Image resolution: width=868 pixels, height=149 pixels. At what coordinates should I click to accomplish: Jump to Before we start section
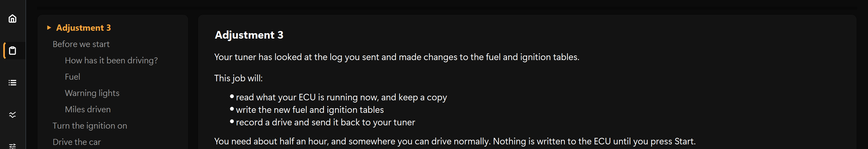[x=81, y=44]
